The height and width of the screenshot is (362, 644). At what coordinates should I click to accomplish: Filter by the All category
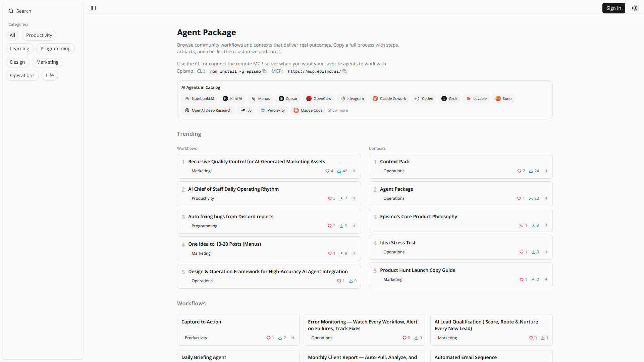tap(12, 35)
